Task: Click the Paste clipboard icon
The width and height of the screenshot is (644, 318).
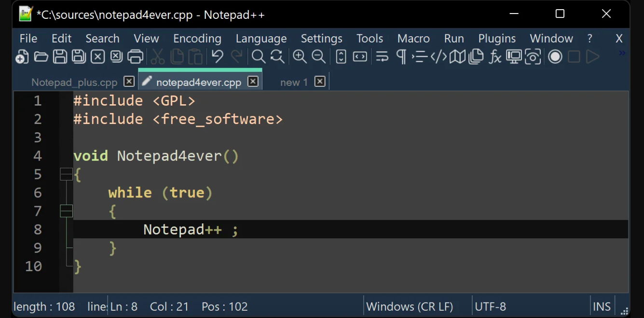Action: 195,57
